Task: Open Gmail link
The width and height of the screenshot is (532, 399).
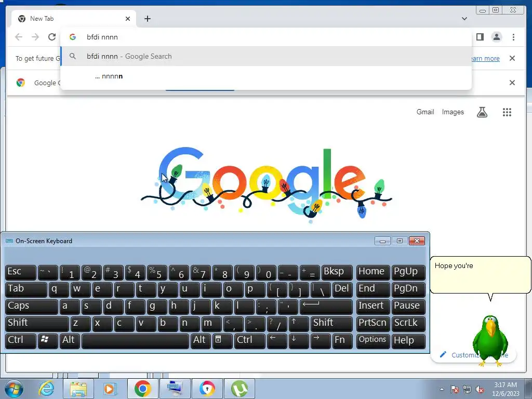Action: (425, 112)
